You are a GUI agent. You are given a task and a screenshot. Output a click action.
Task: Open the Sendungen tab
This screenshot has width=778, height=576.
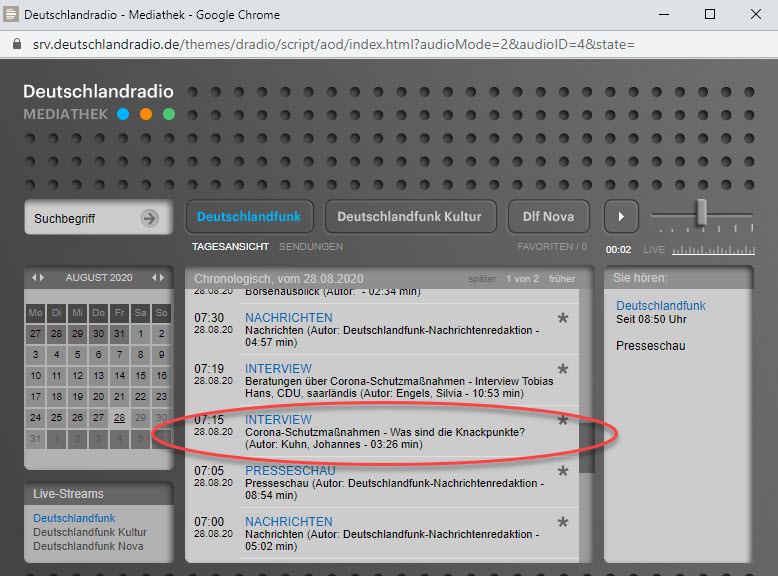[x=311, y=246]
